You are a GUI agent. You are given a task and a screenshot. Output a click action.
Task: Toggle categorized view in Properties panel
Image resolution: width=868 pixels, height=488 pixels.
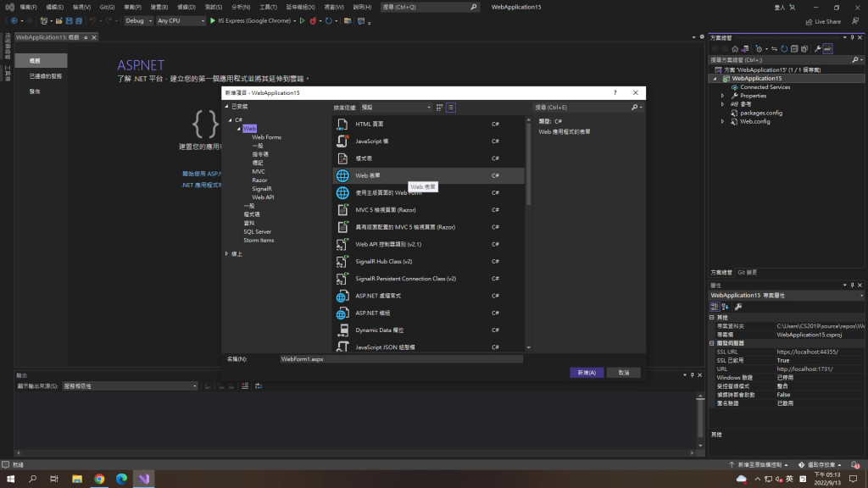715,307
